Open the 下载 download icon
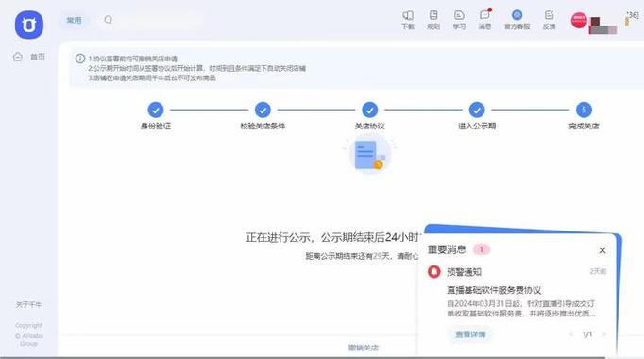Screen dimensions: 644x359 pyautogui.click(x=408, y=20)
